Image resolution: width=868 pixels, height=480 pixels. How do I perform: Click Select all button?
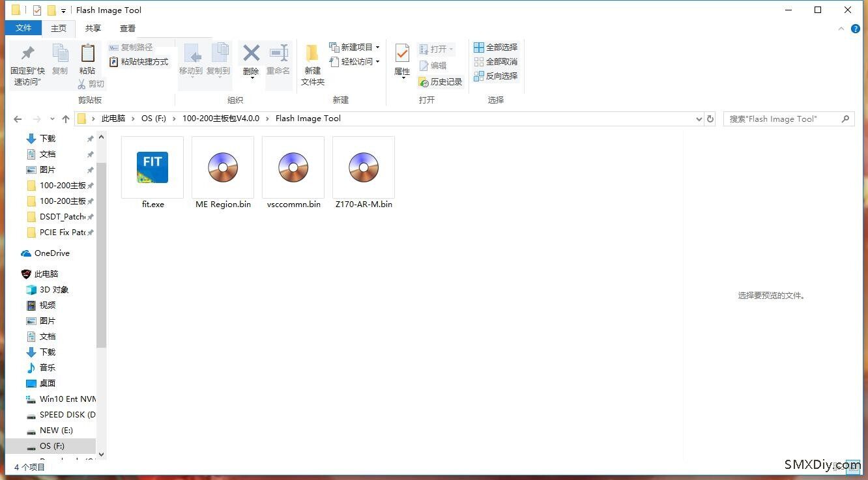pyautogui.click(x=495, y=48)
